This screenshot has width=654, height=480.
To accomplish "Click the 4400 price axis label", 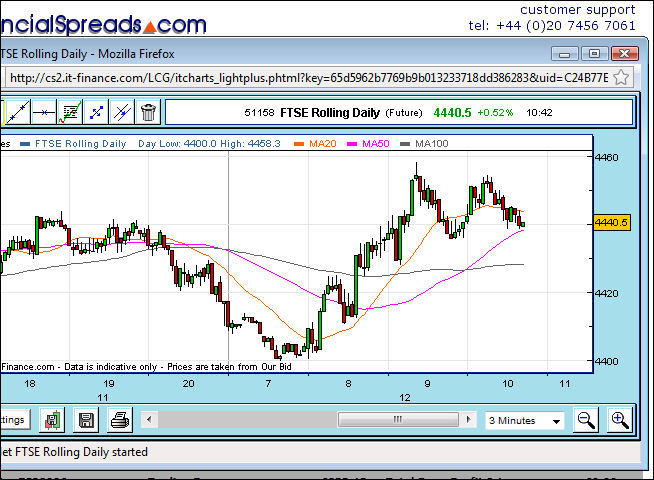I will (606, 362).
